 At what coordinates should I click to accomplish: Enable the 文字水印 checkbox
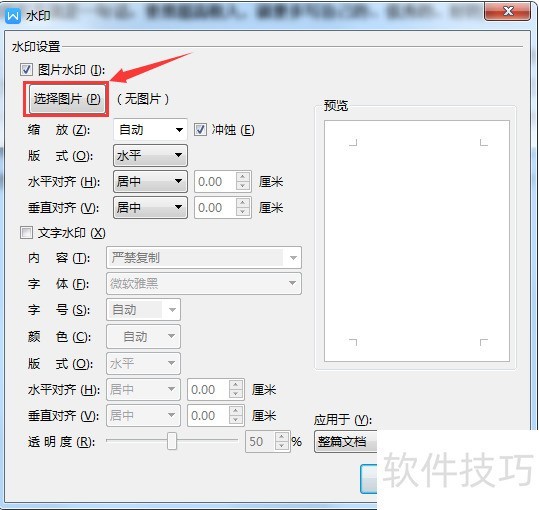click(x=26, y=233)
